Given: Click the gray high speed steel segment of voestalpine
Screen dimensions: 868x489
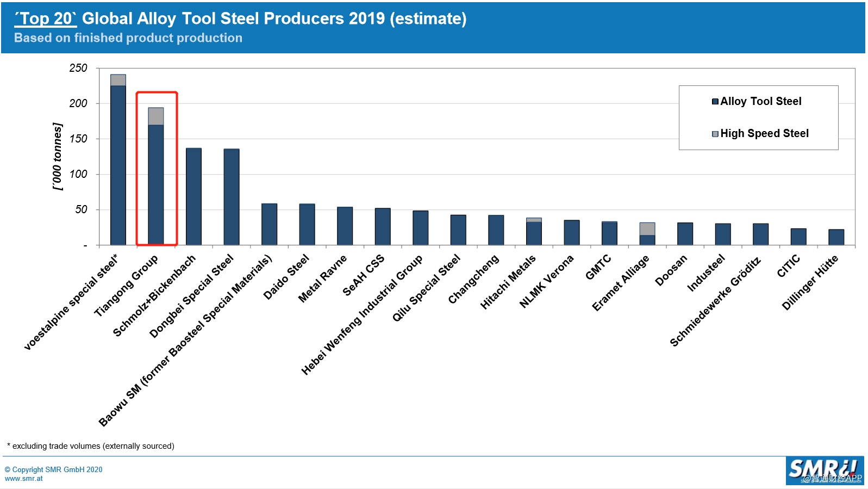Looking at the screenshot, I should pos(118,80).
